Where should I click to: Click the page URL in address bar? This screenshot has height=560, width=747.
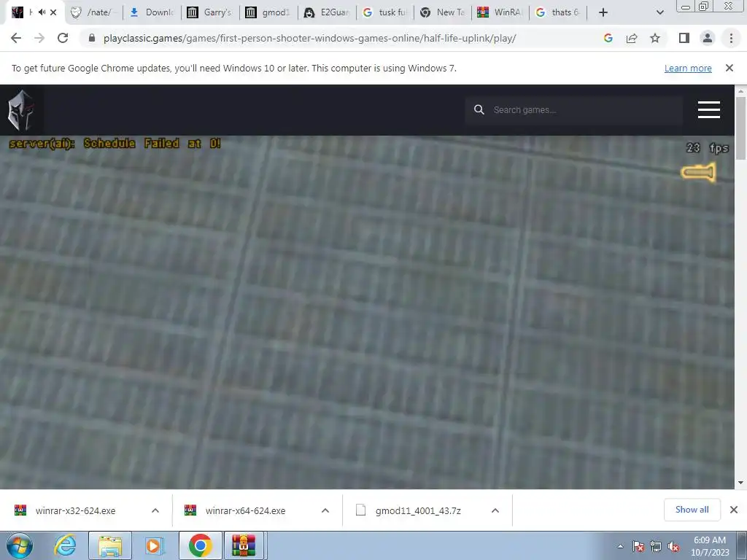click(309, 38)
